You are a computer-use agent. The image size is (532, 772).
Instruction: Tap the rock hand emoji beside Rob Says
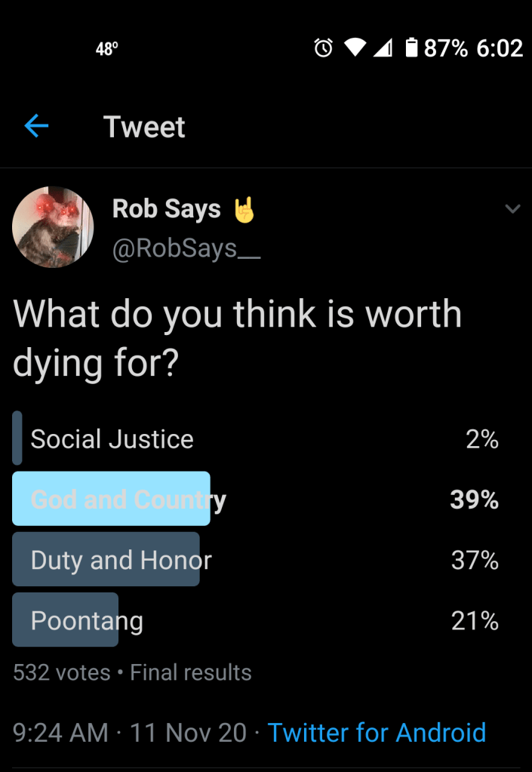[x=243, y=209]
